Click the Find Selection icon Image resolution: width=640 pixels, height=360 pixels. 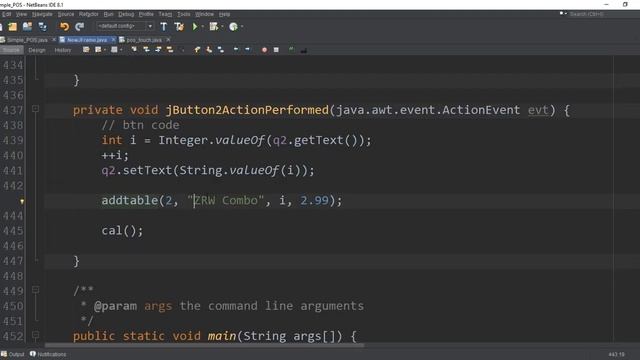(134, 50)
